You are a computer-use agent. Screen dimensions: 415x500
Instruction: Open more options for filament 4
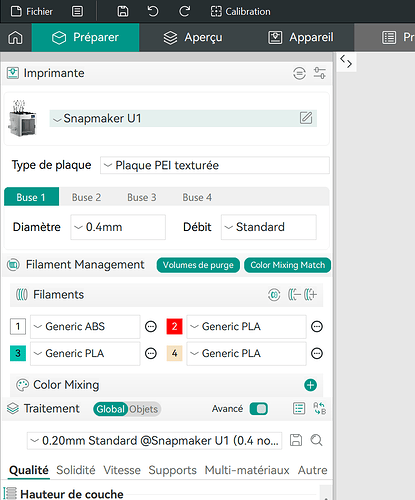tap(317, 354)
